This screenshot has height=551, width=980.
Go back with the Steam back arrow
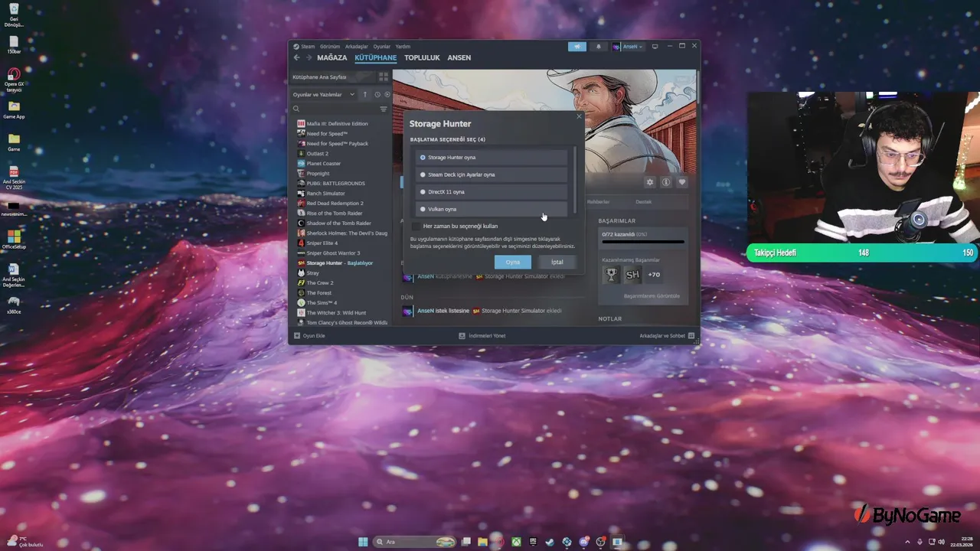click(x=297, y=57)
